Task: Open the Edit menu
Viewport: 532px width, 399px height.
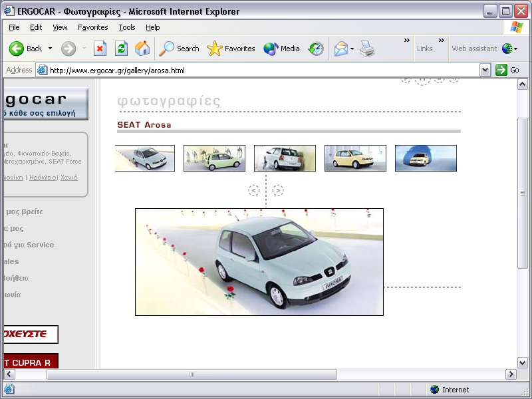Action: 36,27
